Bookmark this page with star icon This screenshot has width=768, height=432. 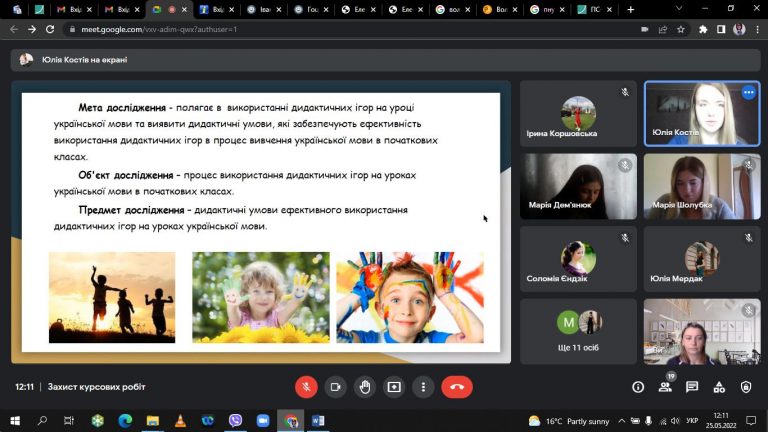tap(681, 29)
